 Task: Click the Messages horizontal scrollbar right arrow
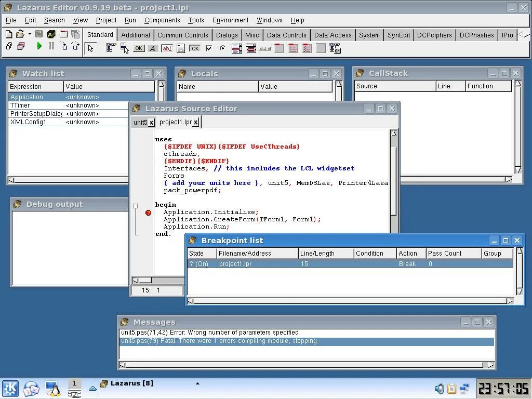[490, 365]
